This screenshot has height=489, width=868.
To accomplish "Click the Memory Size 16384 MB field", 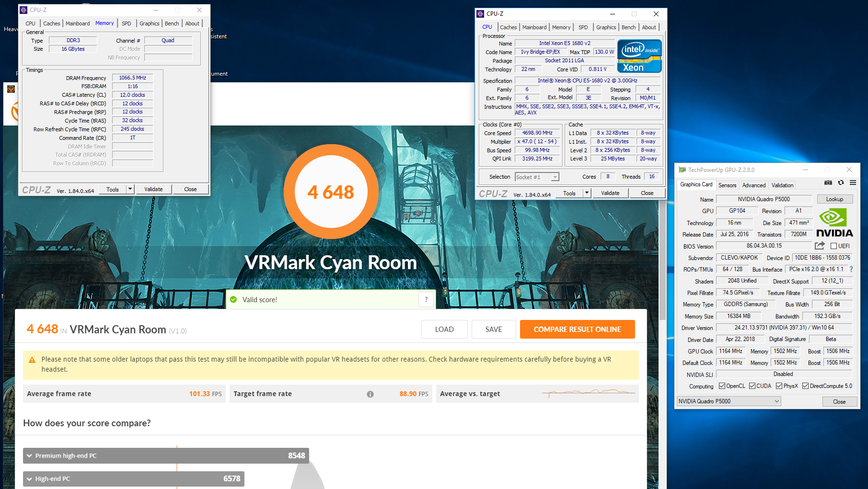I will 739,316.
